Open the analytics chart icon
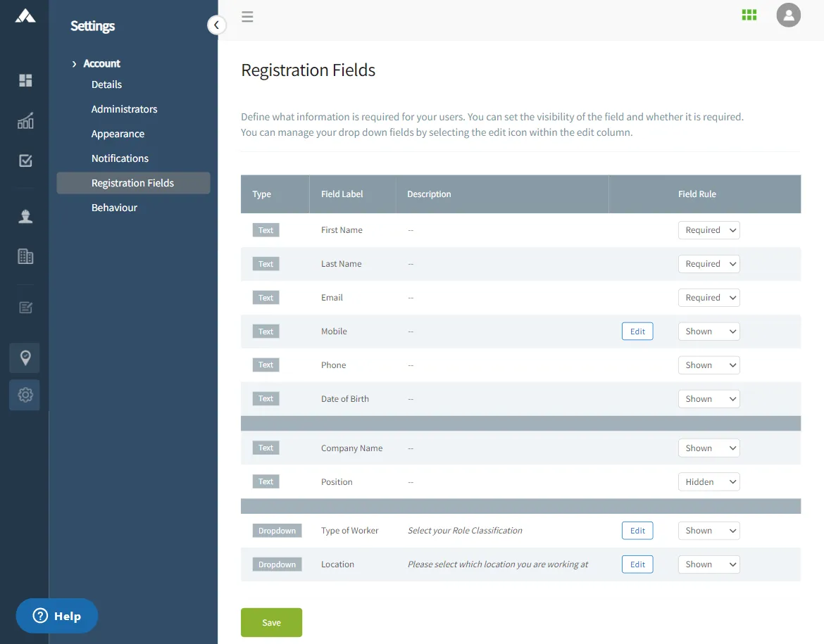The width and height of the screenshot is (824, 644). pos(25,121)
